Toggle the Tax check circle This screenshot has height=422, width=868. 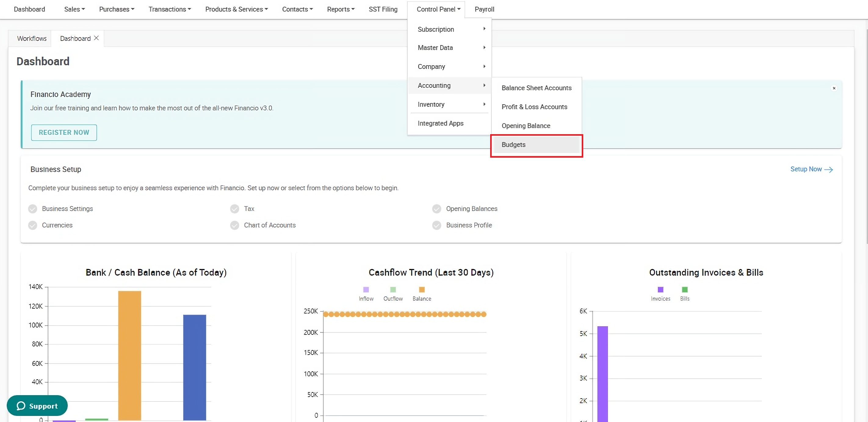pyautogui.click(x=234, y=209)
